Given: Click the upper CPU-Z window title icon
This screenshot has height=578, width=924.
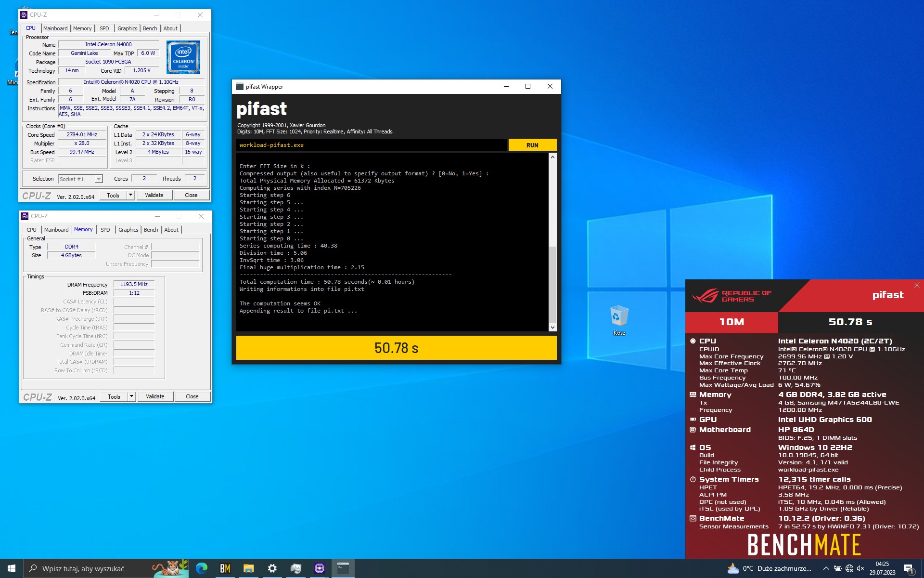Looking at the screenshot, I should point(24,15).
